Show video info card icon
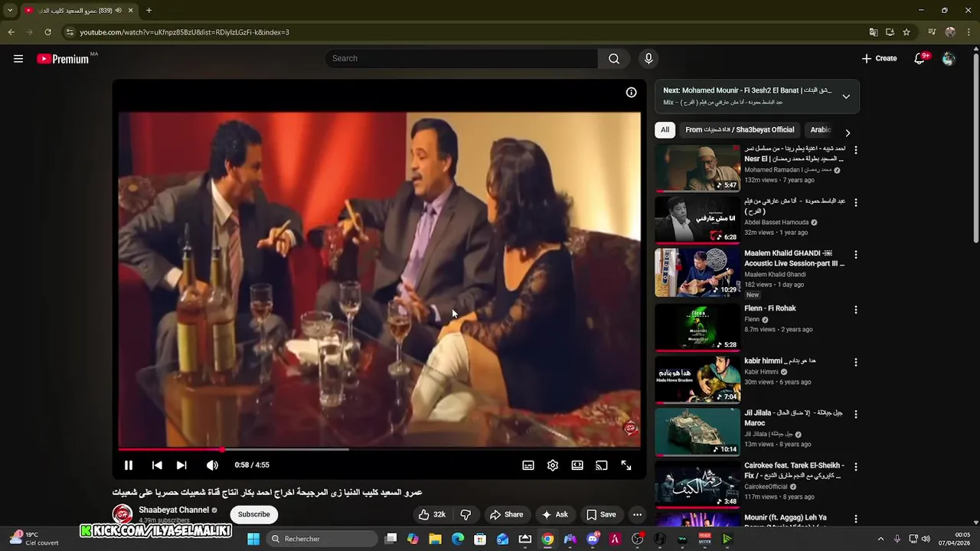The height and width of the screenshot is (551, 980). (x=631, y=93)
